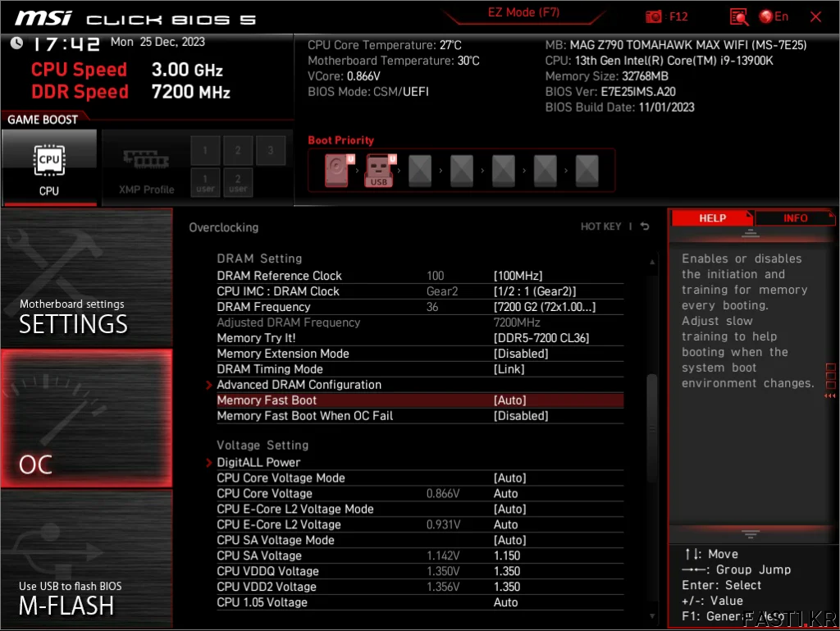Click the date Mon 25 Dec, 2023
This screenshot has width=840, height=631.
[157, 42]
